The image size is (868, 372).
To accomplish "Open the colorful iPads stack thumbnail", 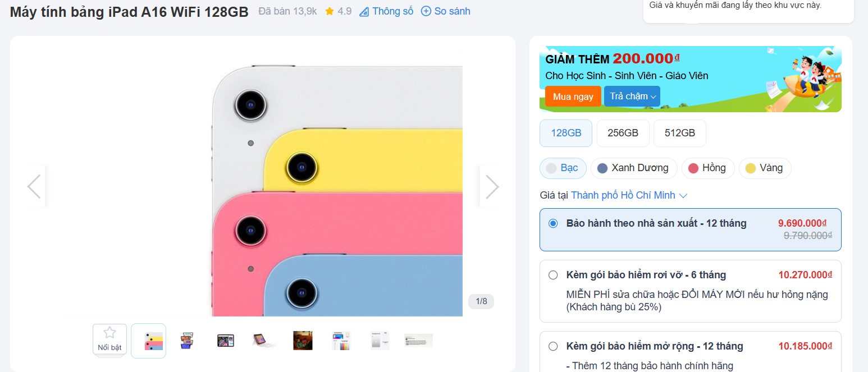I will click(x=148, y=341).
